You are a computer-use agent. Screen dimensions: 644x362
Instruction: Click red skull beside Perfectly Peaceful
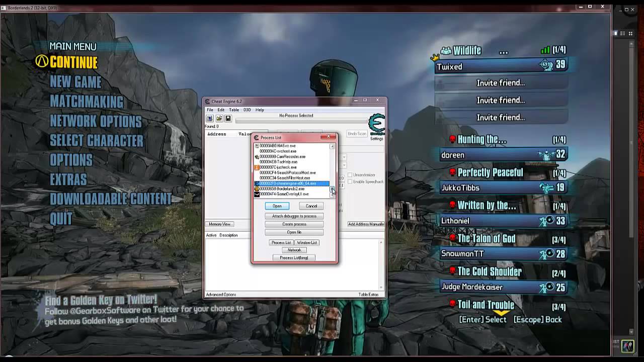coord(452,172)
